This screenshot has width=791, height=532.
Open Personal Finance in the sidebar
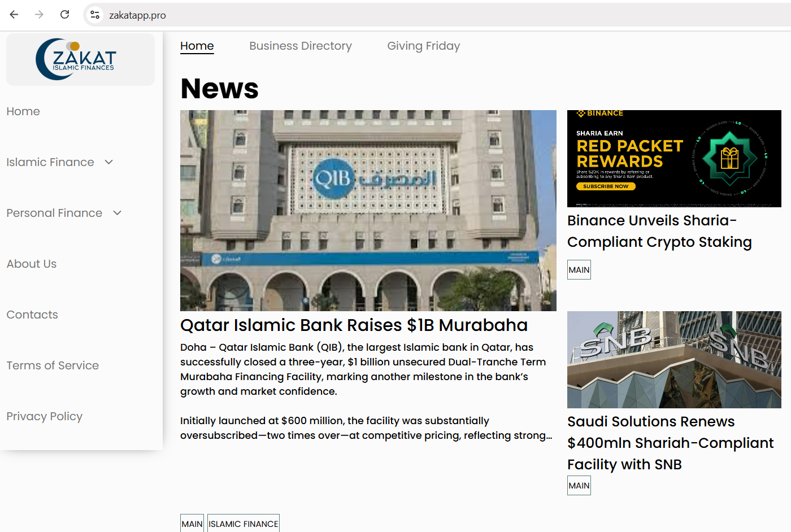54,213
